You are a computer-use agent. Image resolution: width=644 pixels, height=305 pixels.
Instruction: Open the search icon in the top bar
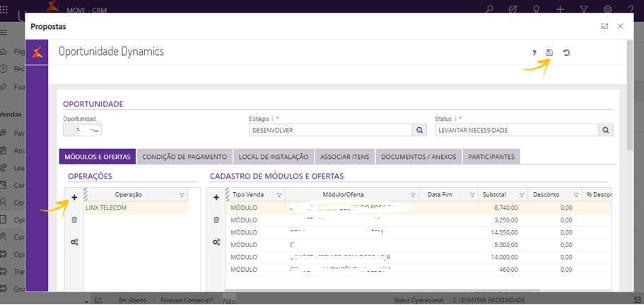pos(490,8)
